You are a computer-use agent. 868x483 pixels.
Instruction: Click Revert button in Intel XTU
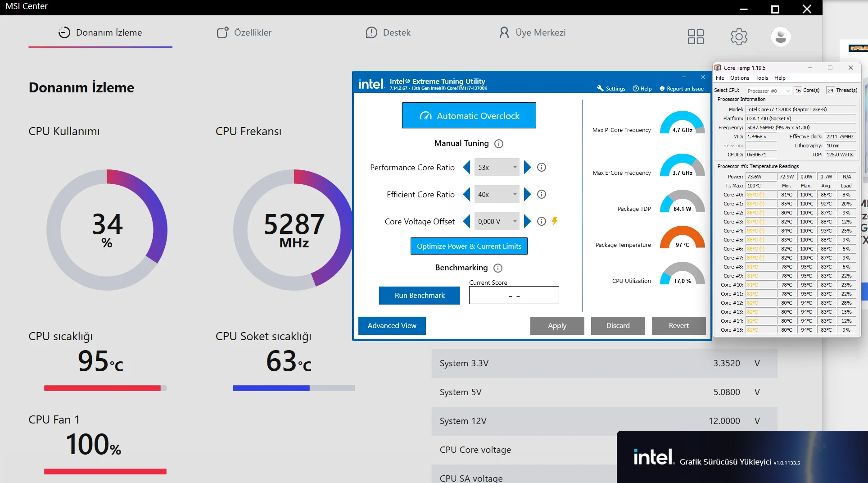click(679, 326)
